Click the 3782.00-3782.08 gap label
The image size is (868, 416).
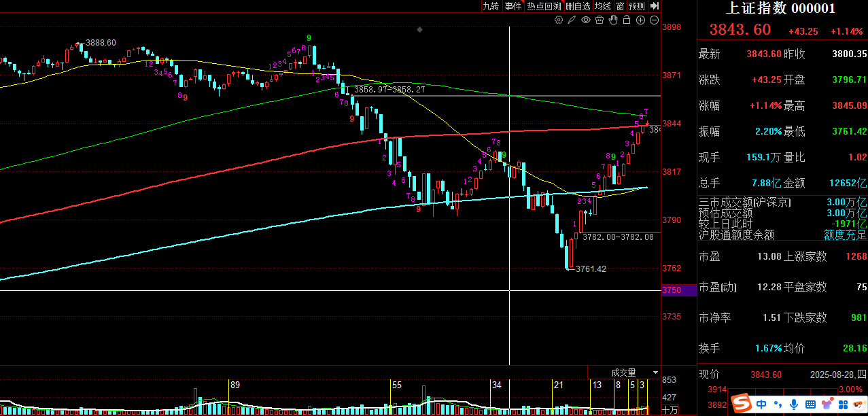point(617,237)
